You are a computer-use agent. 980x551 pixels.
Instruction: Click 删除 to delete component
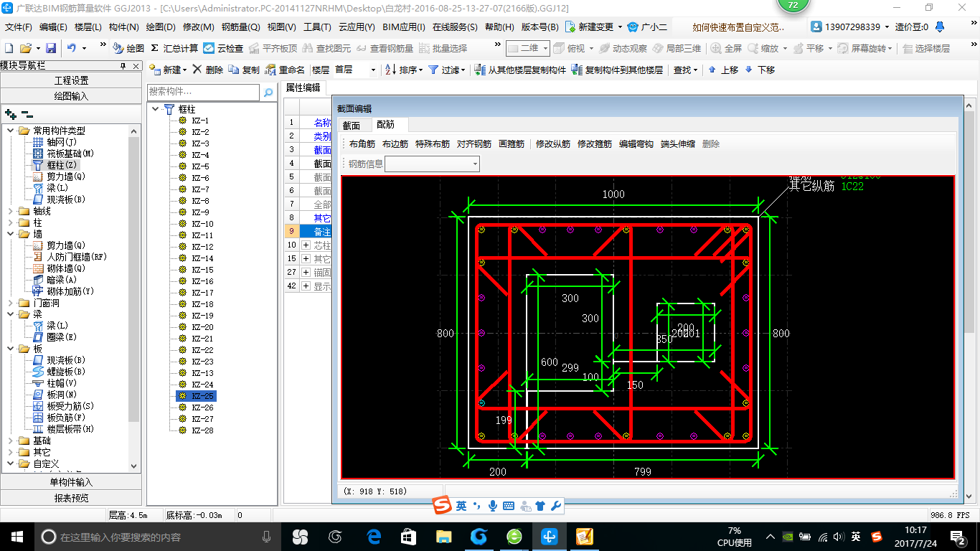(208, 70)
